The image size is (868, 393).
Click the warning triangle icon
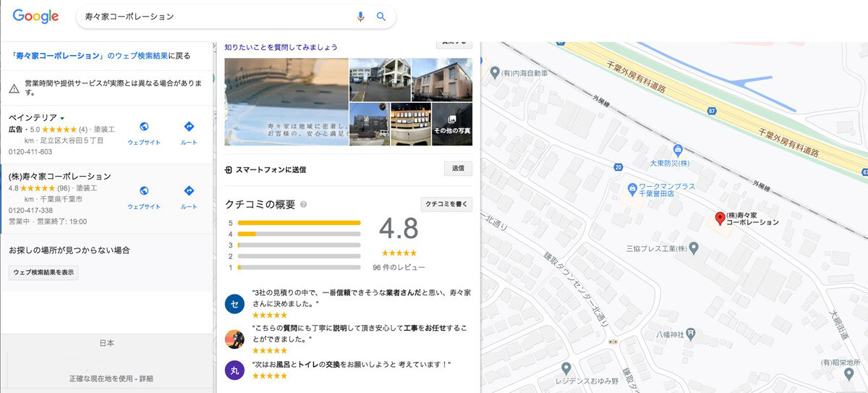[x=14, y=88]
